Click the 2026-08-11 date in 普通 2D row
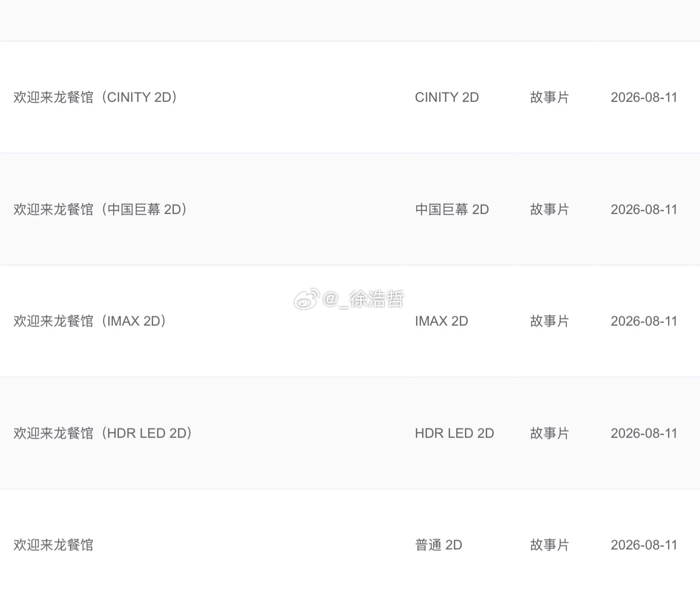 tap(644, 545)
